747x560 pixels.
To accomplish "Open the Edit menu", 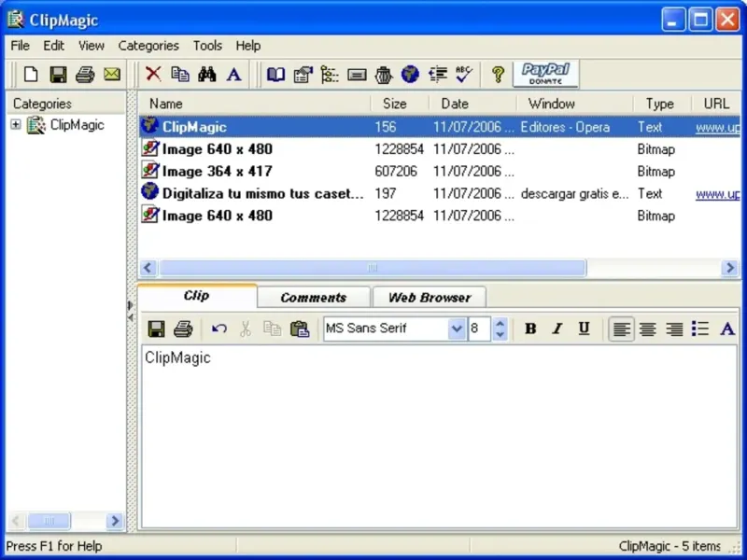I will tap(53, 46).
